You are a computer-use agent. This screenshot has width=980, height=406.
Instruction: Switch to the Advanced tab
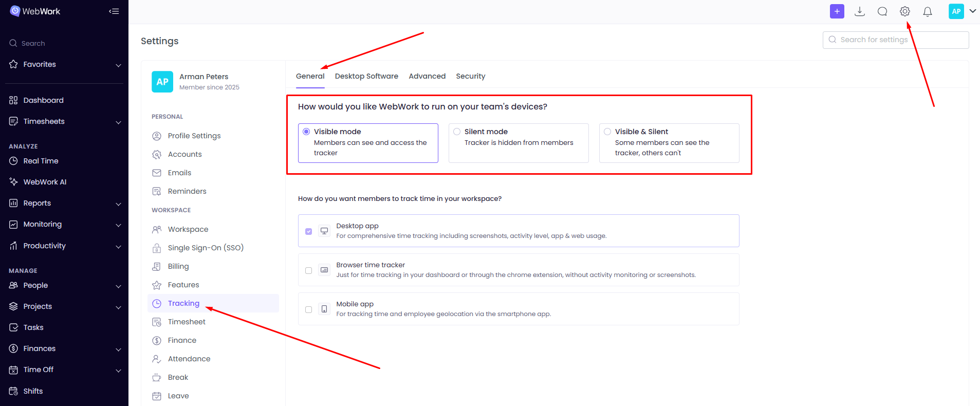(427, 76)
